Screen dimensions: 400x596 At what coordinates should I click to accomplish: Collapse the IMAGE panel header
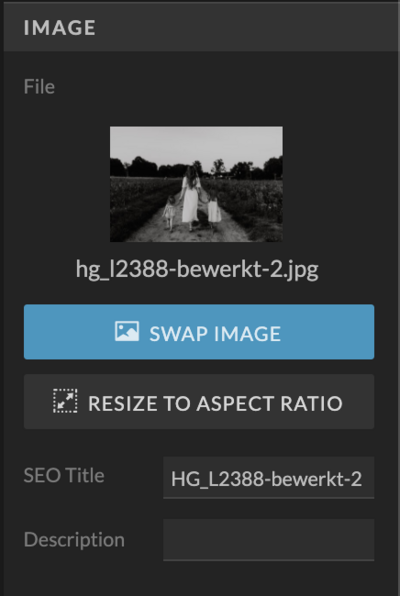coord(202,27)
